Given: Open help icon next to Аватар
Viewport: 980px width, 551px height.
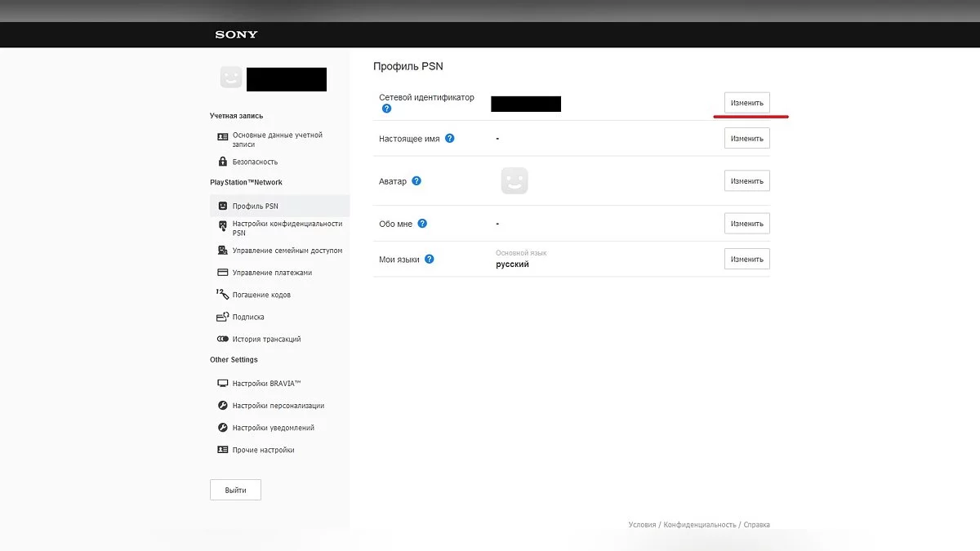Looking at the screenshot, I should pos(416,180).
